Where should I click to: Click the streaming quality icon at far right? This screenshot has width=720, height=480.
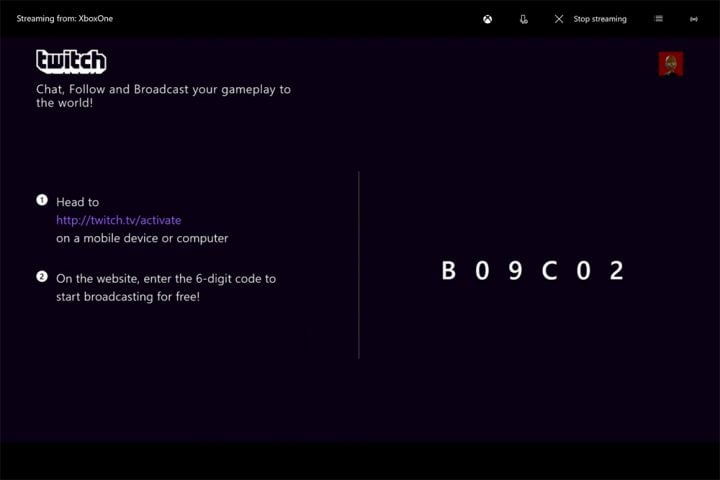(693, 19)
